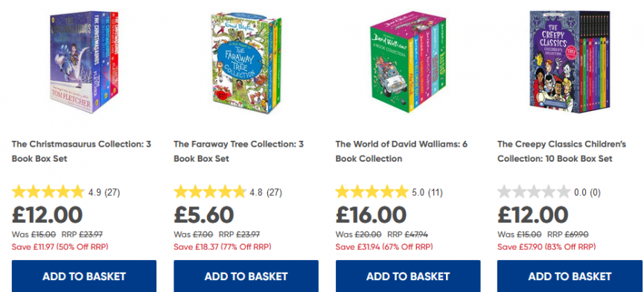The image size is (644, 292).
Task: Click the £5.60 price of Faraway Tree
Action: 204,215
